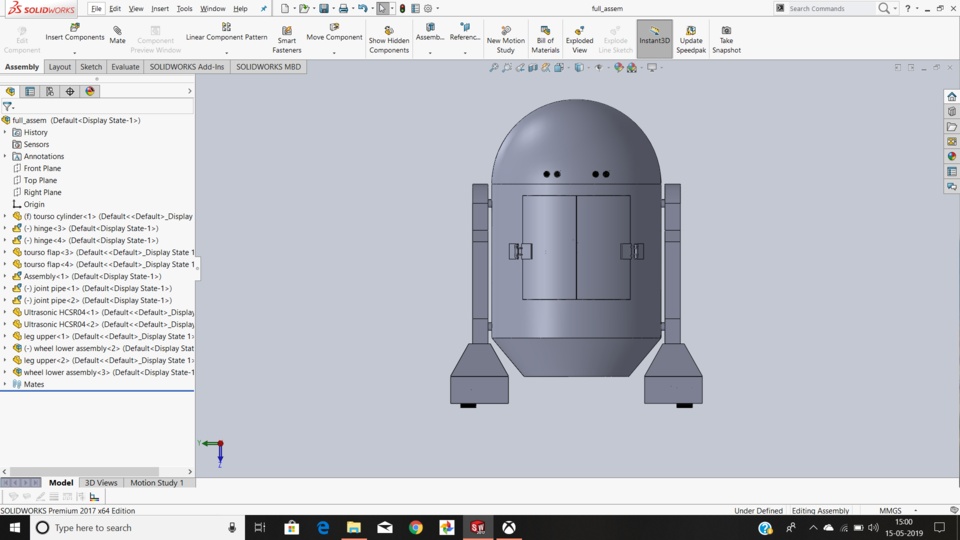Click Insert Components tool

pyautogui.click(x=75, y=33)
